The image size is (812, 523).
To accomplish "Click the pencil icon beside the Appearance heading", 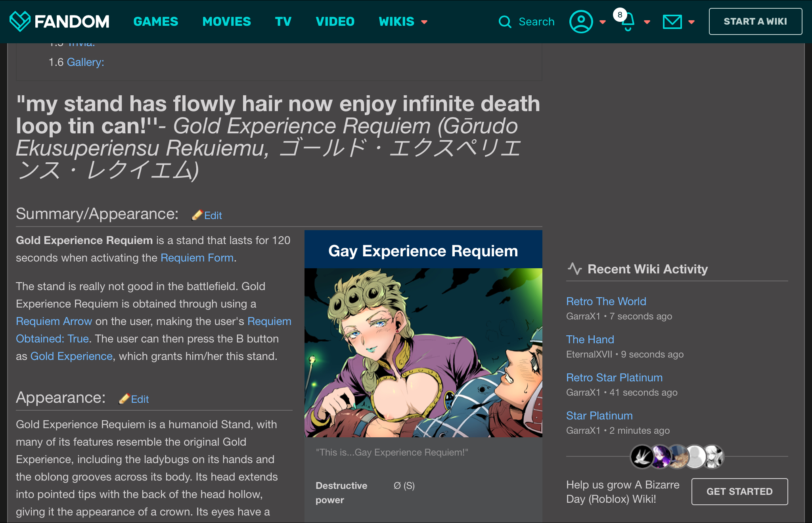I will click(x=124, y=399).
